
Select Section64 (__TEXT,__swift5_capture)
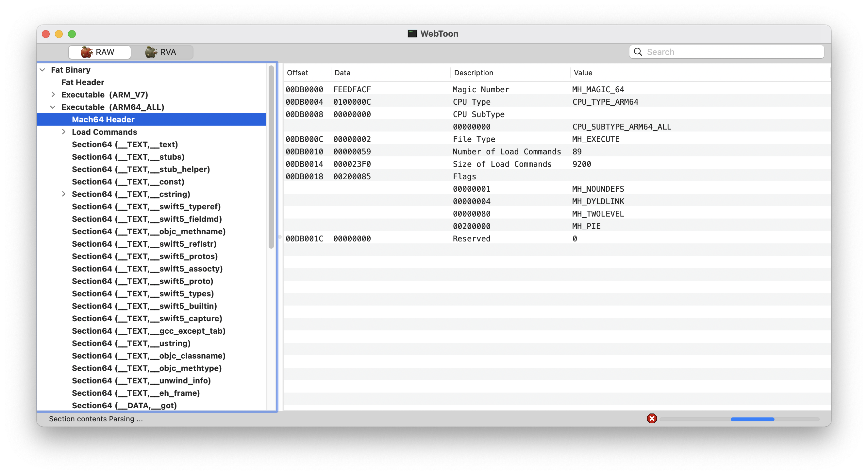pyautogui.click(x=147, y=319)
